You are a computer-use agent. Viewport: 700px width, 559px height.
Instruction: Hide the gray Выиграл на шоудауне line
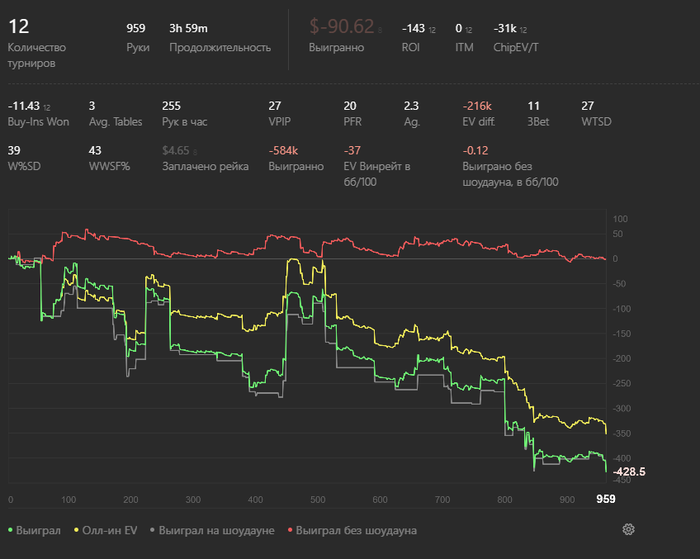click(x=209, y=530)
